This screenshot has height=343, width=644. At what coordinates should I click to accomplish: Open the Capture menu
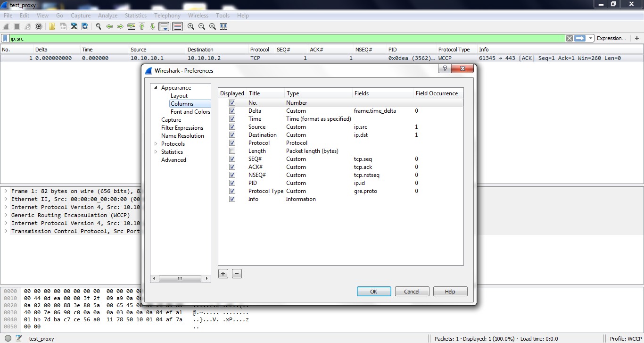click(81, 16)
